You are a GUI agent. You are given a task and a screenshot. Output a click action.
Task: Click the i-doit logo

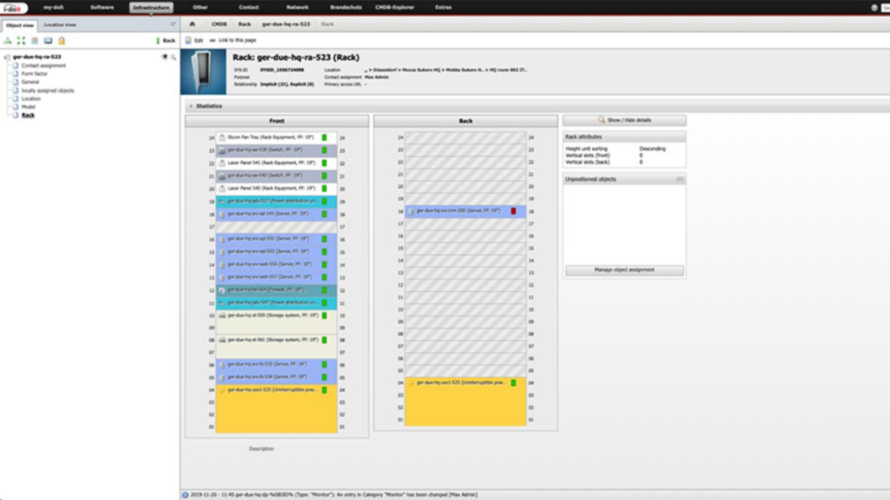(14, 8)
